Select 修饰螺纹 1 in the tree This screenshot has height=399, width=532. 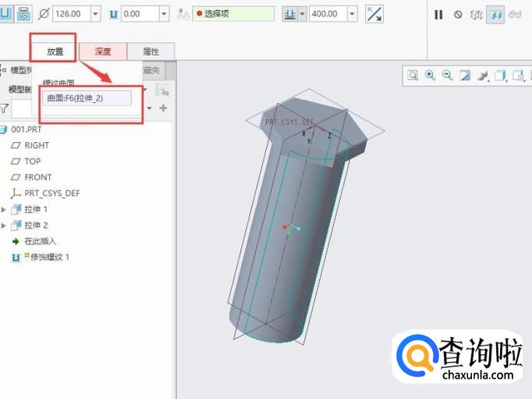click(50, 257)
